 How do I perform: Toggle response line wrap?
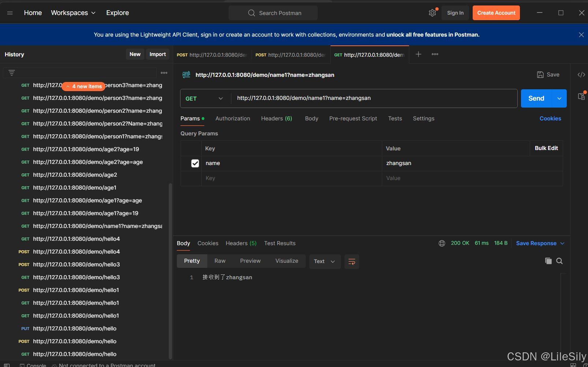(352, 261)
